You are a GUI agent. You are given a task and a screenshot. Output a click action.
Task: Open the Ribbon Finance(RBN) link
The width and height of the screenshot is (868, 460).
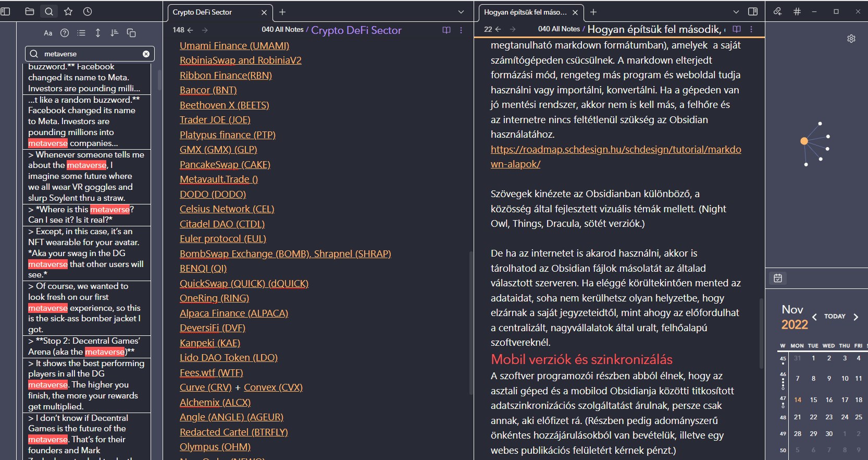pyautogui.click(x=226, y=76)
